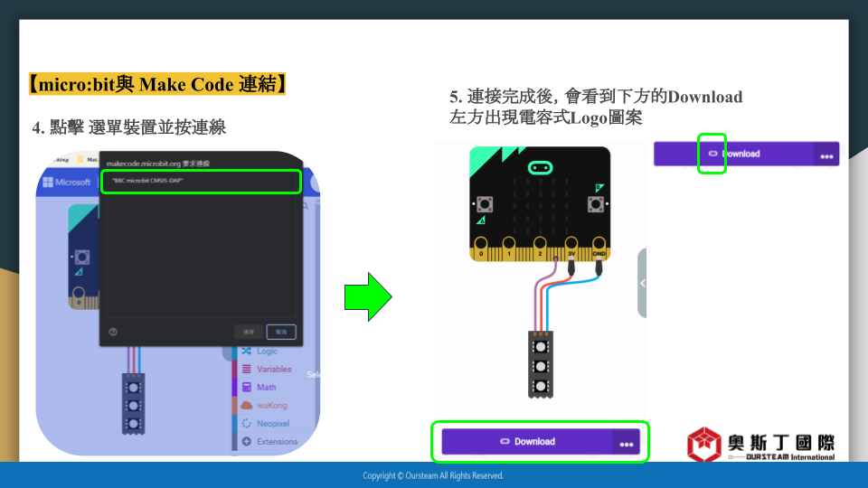Click the Neopixel strip in the left screenshot
Image resolution: width=868 pixels, height=488 pixels.
point(134,404)
